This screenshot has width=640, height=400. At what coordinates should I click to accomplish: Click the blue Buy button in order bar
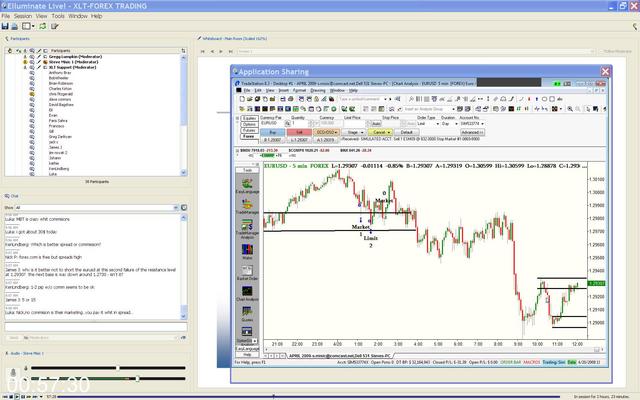point(273,132)
